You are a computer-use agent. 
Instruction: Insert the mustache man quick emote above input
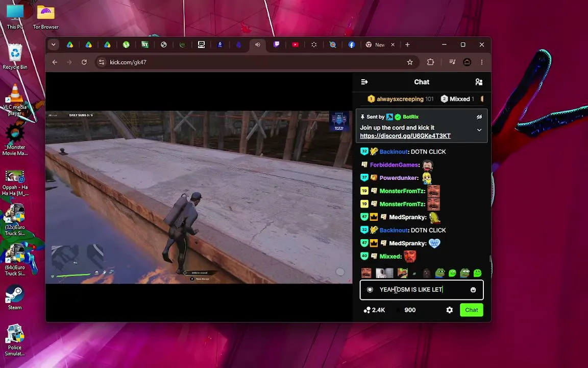tap(366, 273)
